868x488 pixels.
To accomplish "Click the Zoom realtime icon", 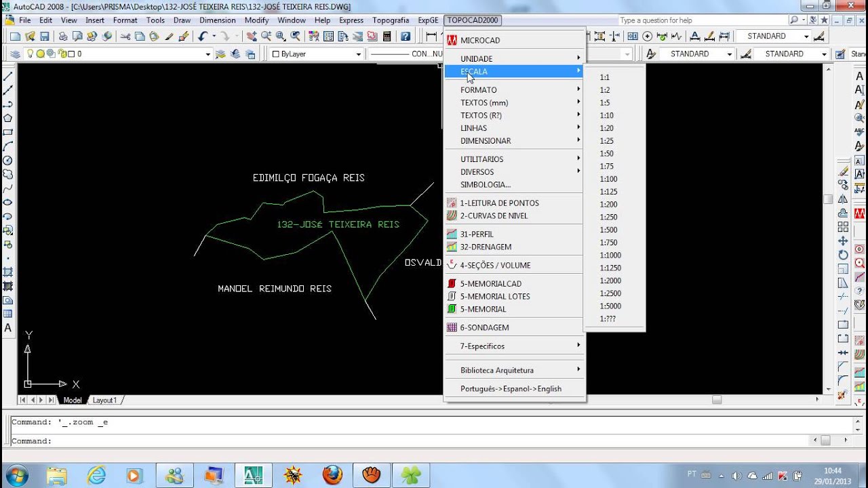I will point(267,37).
